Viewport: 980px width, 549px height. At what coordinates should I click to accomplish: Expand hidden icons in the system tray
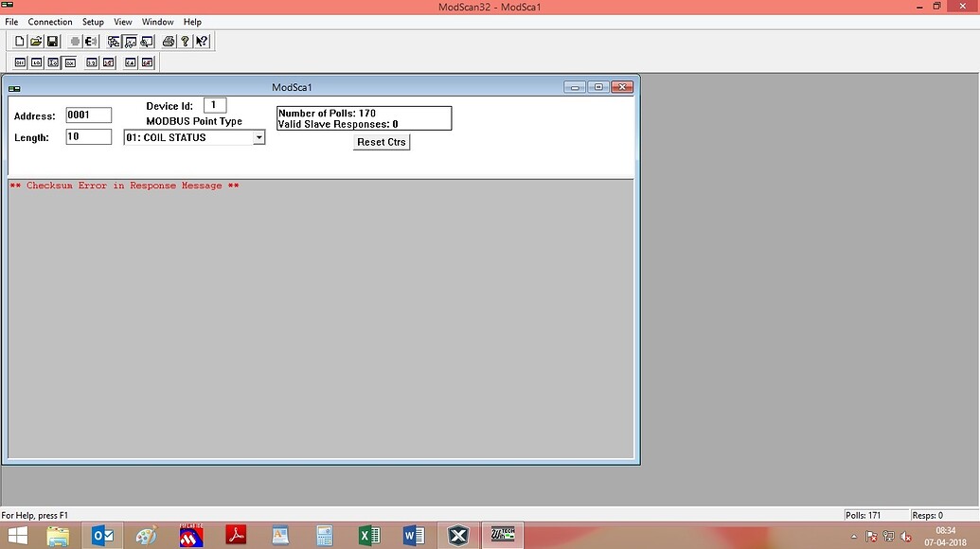click(x=855, y=535)
